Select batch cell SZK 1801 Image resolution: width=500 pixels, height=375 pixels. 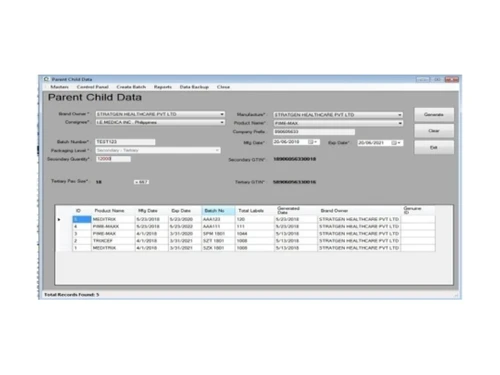[218, 248]
